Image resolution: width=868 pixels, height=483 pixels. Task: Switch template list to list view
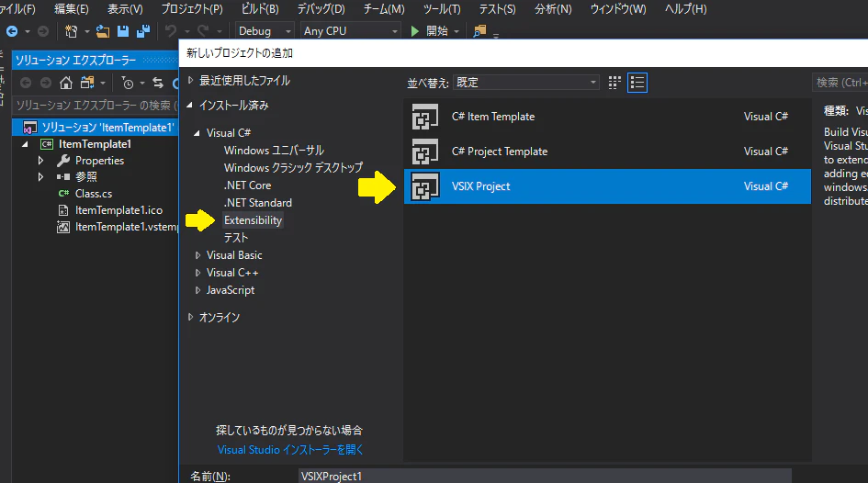click(x=637, y=83)
